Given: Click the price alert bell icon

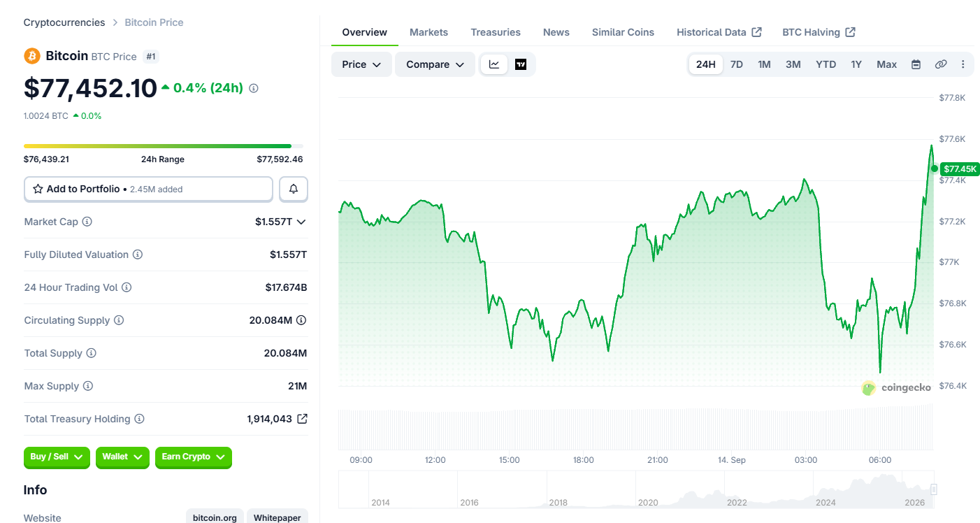Looking at the screenshot, I should point(294,189).
